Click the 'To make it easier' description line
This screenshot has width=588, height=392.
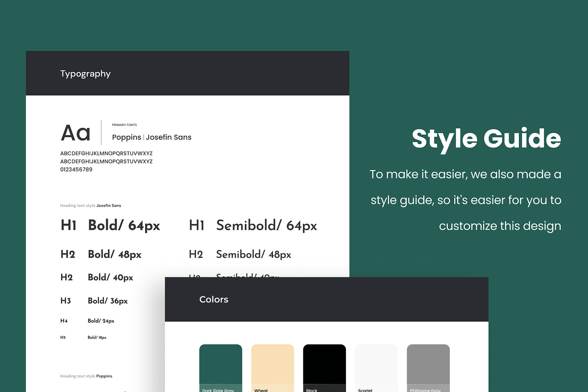(x=465, y=174)
